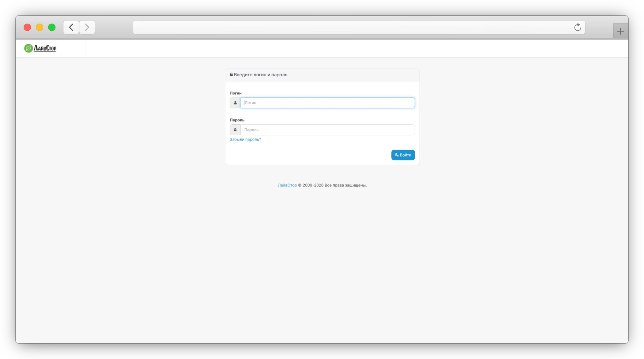Focus the Пароль input field
Screen dimensions: 644x359
(x=328, y=130)
